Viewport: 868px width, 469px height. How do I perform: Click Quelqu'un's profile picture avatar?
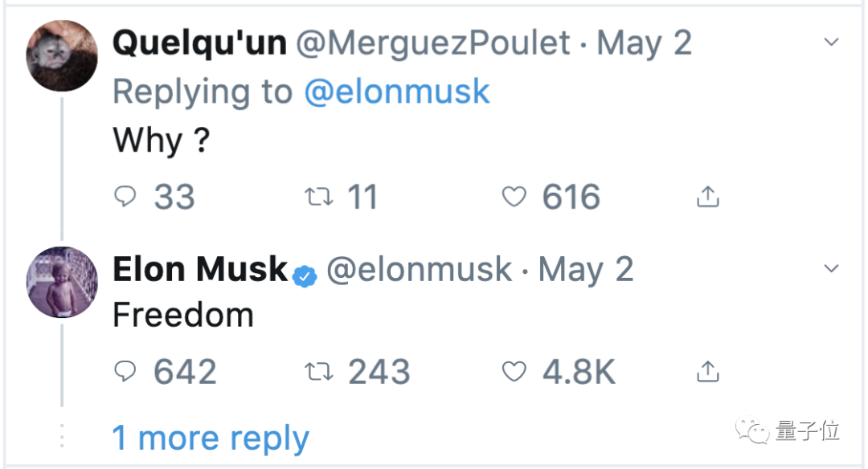[x=62, y=56]
